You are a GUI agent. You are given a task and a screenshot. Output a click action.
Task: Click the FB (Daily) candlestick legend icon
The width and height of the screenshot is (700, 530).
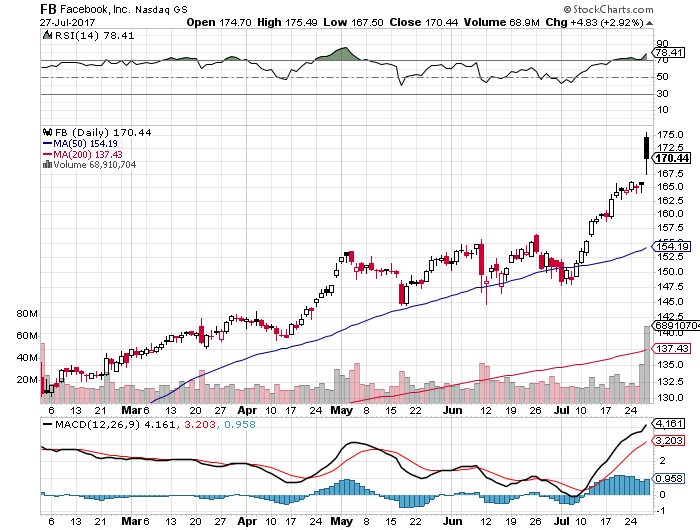coord(45,131)
